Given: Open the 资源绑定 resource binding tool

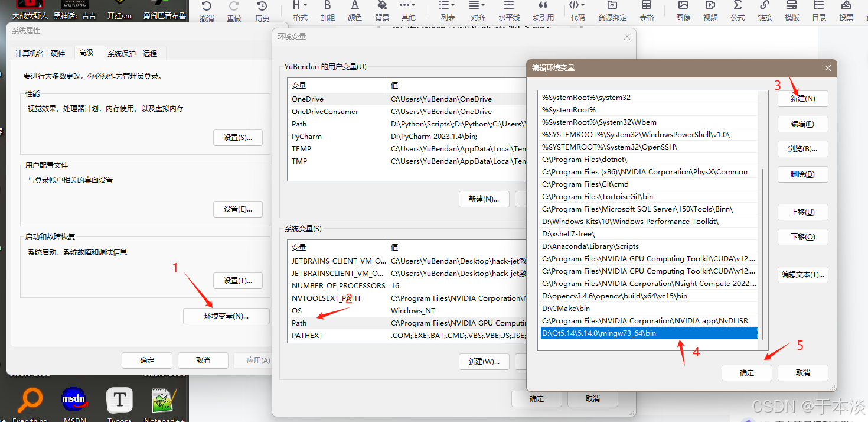Looking at the screenshot, I should (x=612, y=5).
